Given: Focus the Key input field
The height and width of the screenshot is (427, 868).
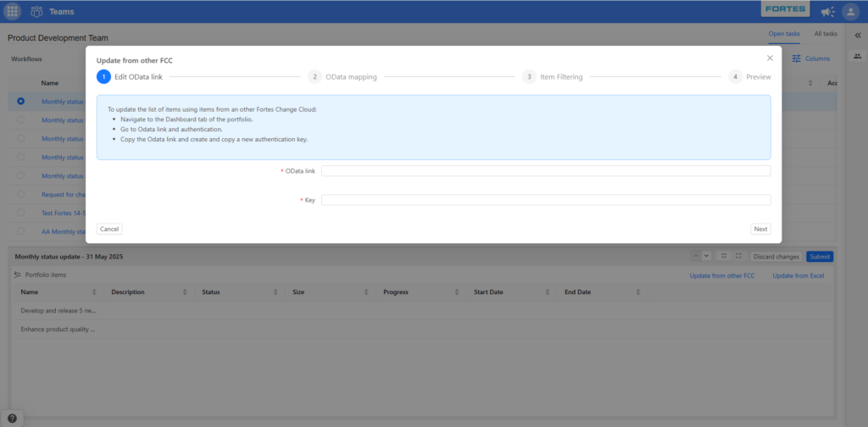Looking at the screenshot, I should coord(546,200).
